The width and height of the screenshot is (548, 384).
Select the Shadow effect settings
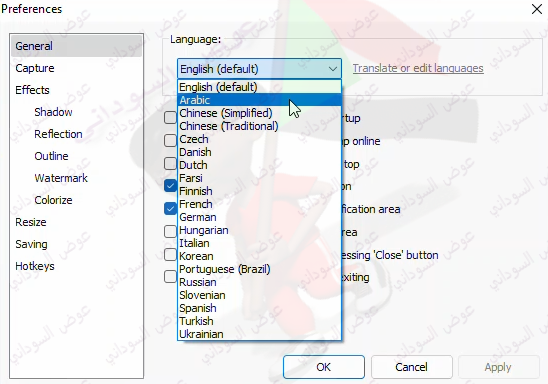(x=53, y=112)
